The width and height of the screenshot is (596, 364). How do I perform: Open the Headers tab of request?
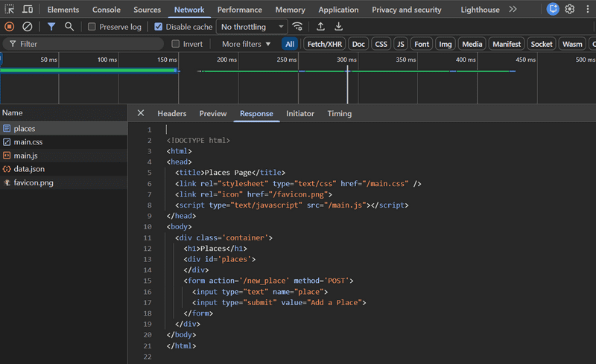(x=171, y=114)
